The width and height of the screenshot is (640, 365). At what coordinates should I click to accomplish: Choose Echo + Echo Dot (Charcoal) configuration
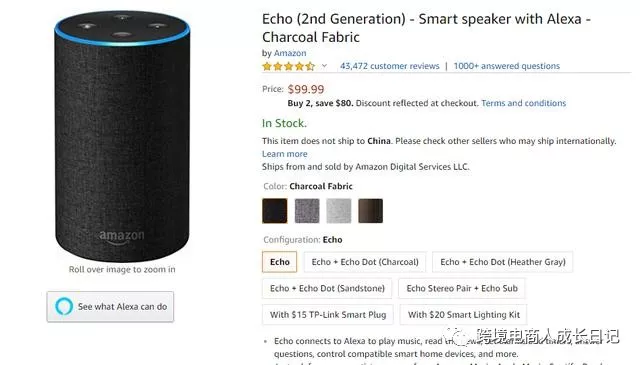pos(365,262)
